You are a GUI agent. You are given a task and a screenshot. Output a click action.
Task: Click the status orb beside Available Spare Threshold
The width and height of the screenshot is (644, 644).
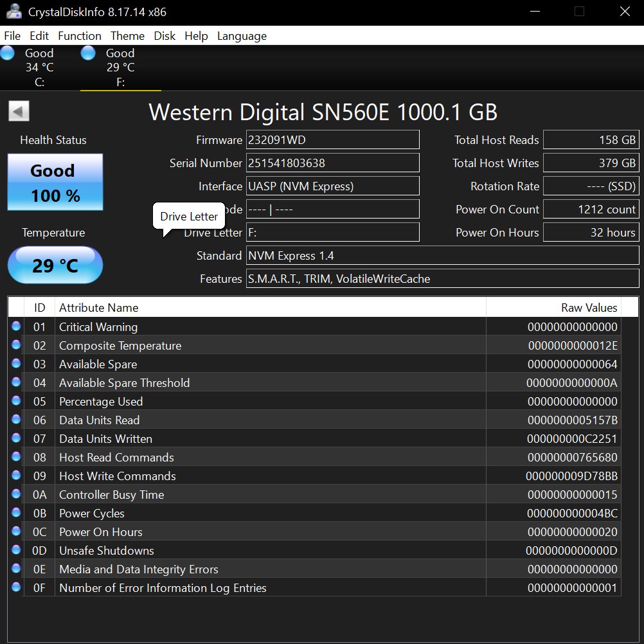click(16, 382)
